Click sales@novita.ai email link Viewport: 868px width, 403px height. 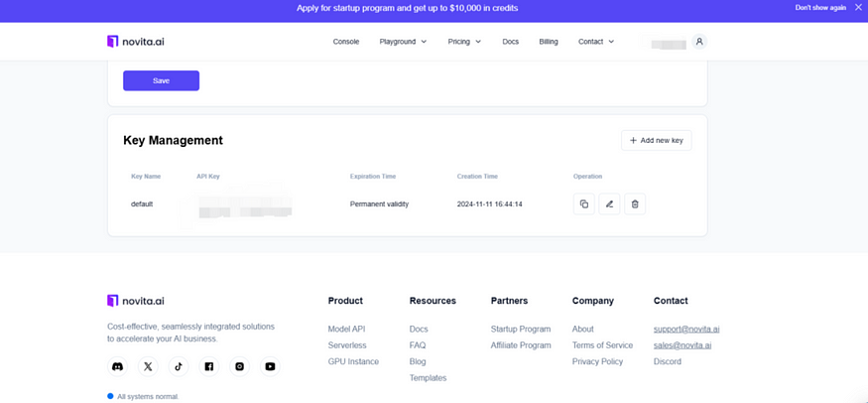coord(682,345)
